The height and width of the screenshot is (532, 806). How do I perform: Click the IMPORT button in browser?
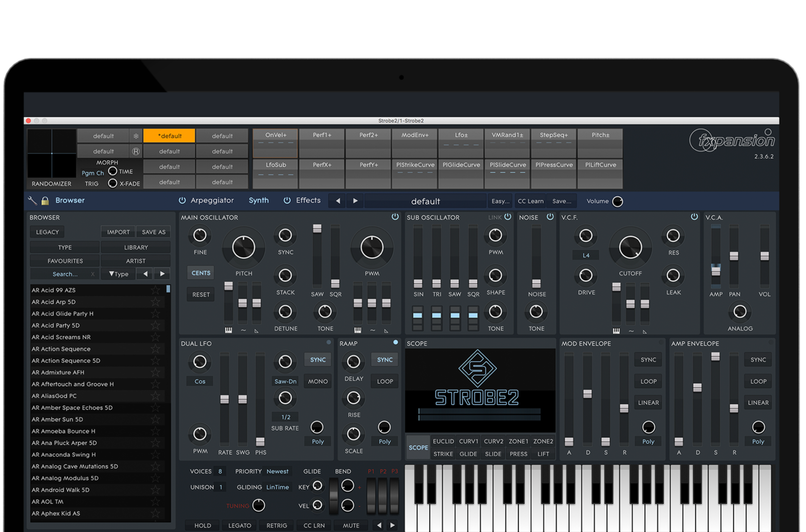(118, 232)
